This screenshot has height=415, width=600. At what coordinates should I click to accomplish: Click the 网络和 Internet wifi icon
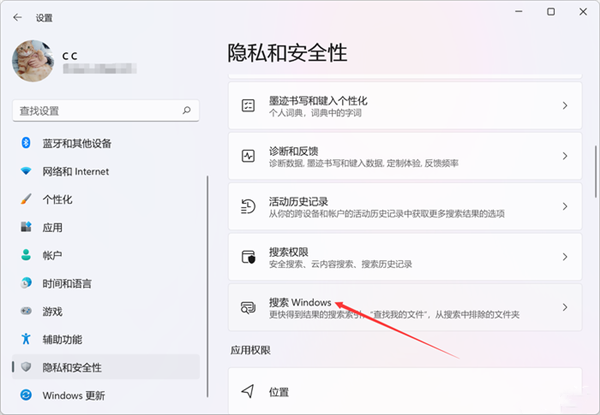click(x=26, y=171)
